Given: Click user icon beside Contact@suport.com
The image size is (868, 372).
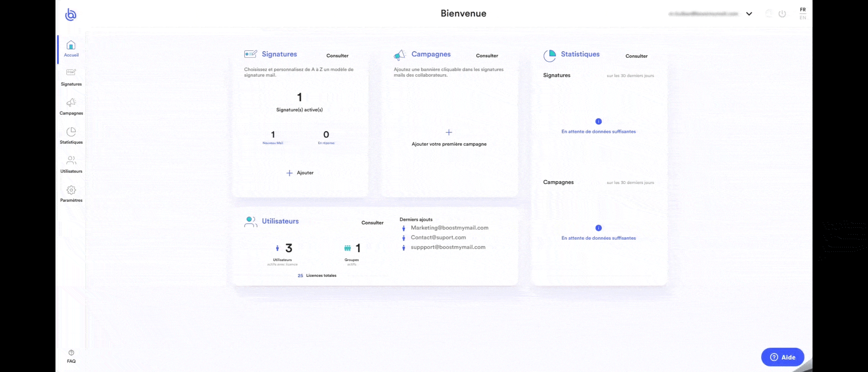Looking at the screenshot, I should point(404,238).
